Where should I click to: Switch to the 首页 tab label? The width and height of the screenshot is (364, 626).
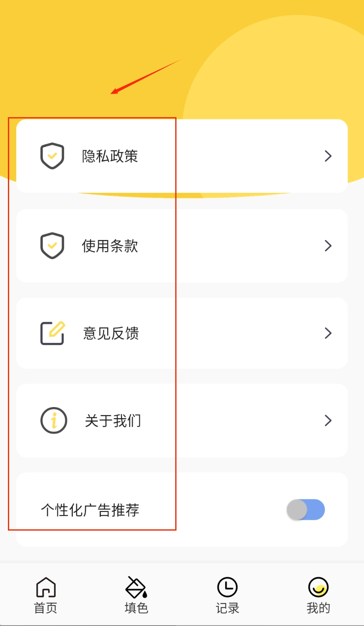coord(46,608)
